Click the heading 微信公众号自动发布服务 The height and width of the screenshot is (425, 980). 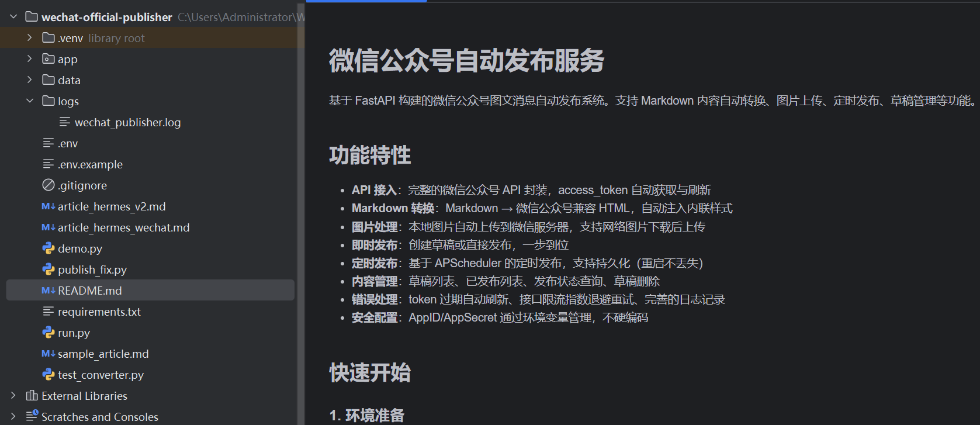pyautogui.click(x=466, y=60)
